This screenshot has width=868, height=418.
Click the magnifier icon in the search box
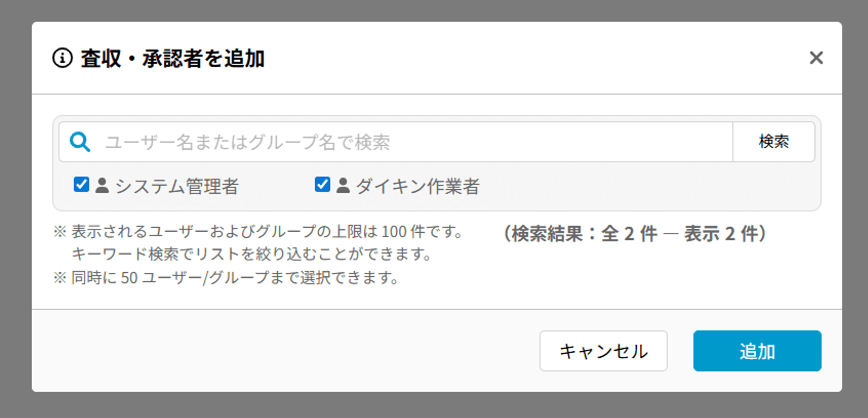pos(80,142)
